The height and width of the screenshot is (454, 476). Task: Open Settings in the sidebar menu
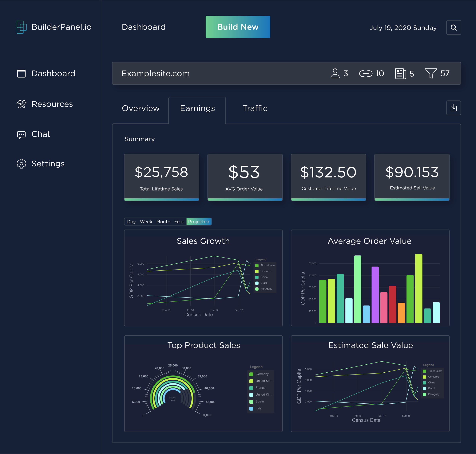[x=48, y=164]
